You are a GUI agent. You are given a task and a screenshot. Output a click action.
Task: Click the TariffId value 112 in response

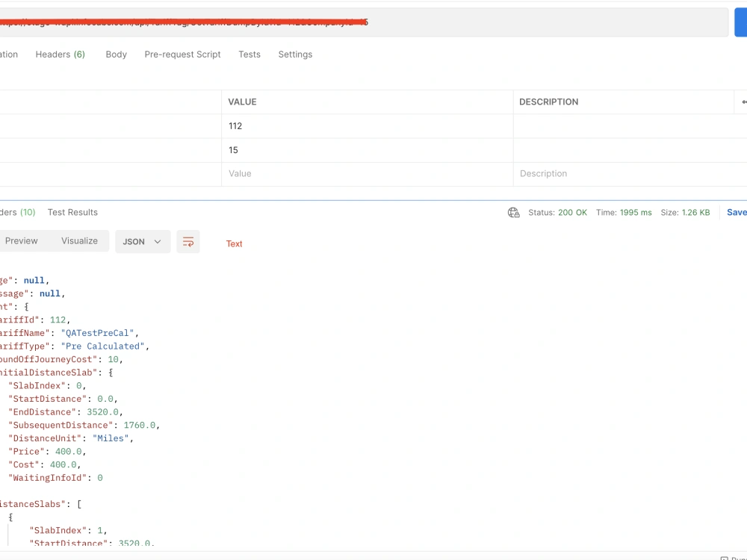(58, 320)
